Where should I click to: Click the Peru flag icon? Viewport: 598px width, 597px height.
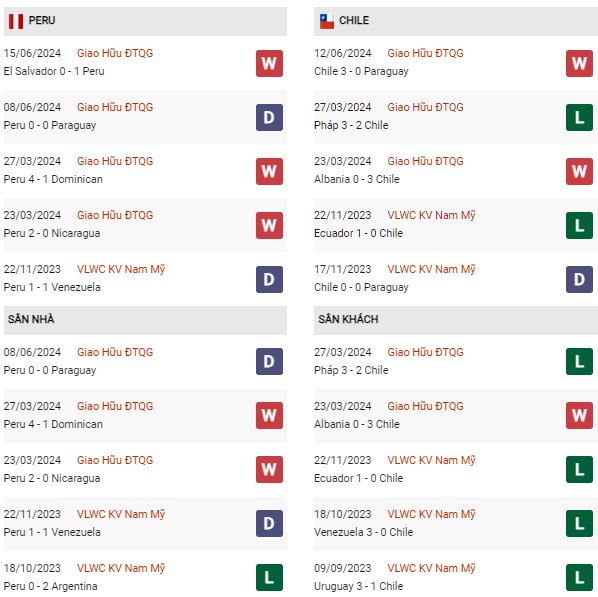(x=16, y=21)
